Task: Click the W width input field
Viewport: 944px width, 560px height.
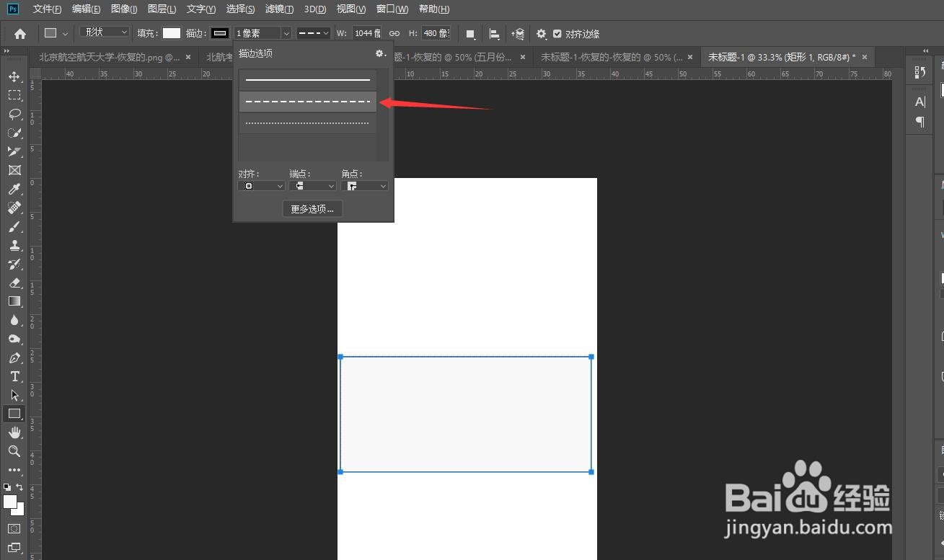Action: pos(367,33)
